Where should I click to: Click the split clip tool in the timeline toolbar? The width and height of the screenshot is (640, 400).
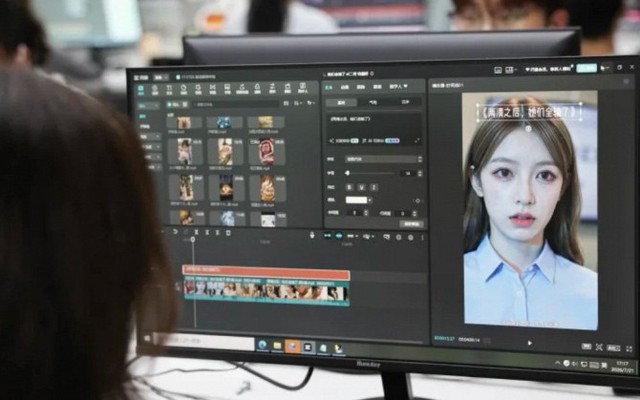196,232
